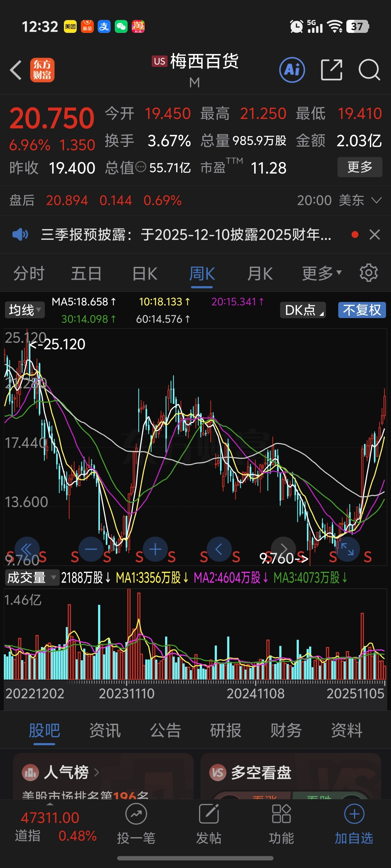Tap the MA5:18.658 value
The height and width of the screenshot is (868, 391).
(x=84, y=302)
